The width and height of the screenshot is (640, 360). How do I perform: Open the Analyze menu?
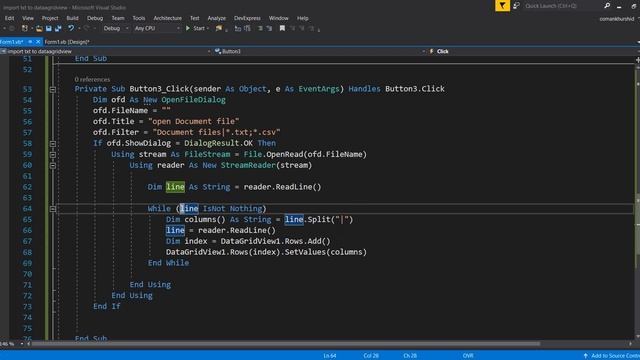tap(216, 18)
